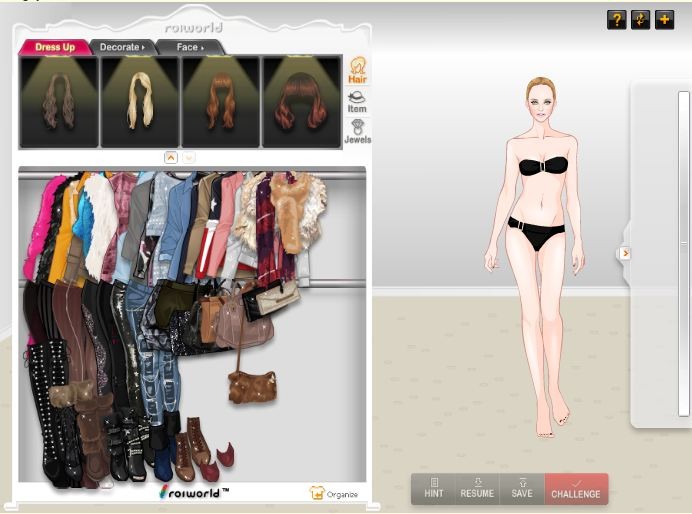Image resolution: width=692 pixels, height=514 pixels.
Task: Open the Face tab
Action: 189,46
